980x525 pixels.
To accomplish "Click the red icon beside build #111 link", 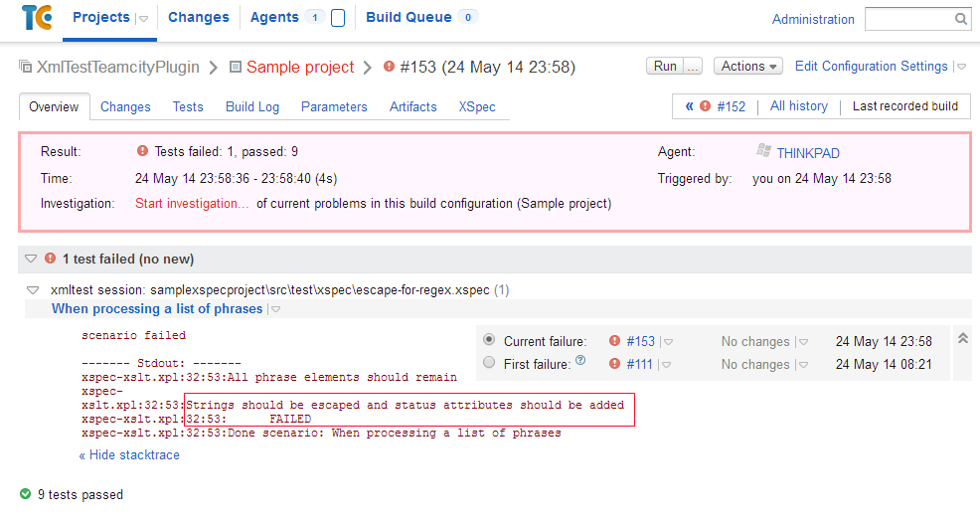I will coord(614,364).
